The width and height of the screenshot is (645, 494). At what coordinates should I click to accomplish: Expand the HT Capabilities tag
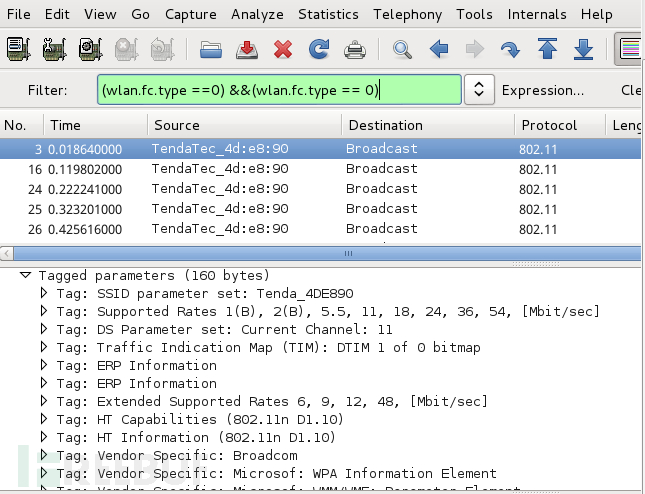tap(44, 420)
